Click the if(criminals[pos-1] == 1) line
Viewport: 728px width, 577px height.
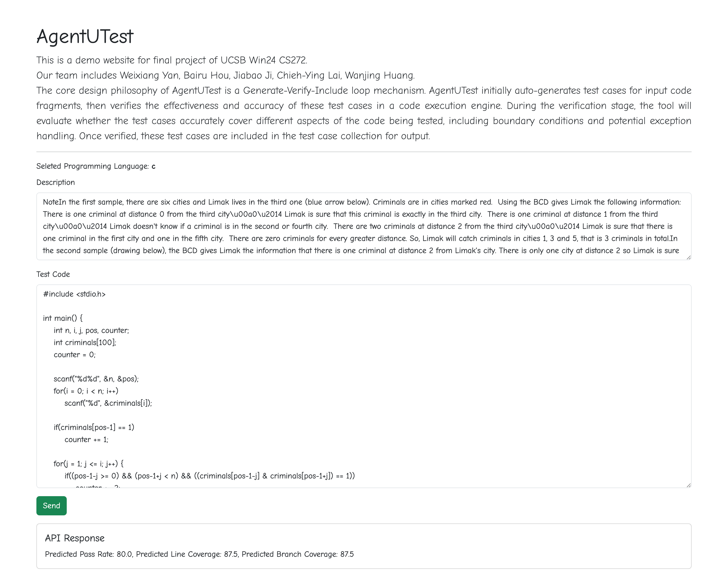tap(94, 427)
